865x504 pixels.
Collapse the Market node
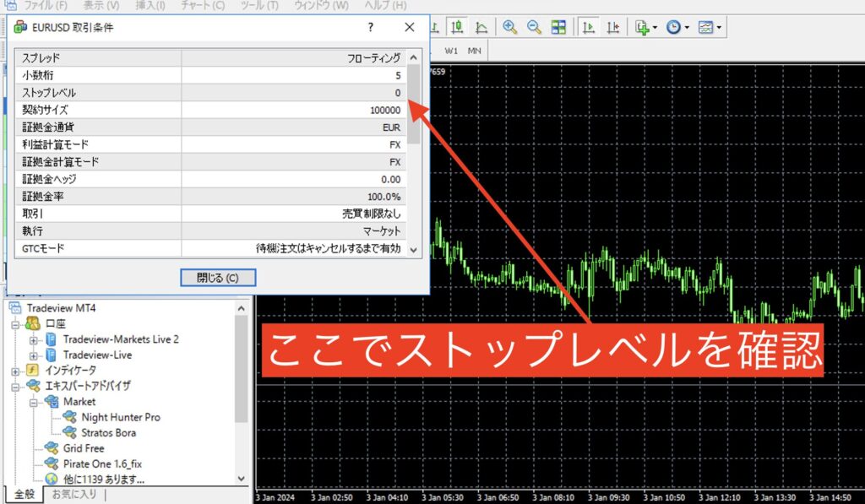click(x=34, y=403)
